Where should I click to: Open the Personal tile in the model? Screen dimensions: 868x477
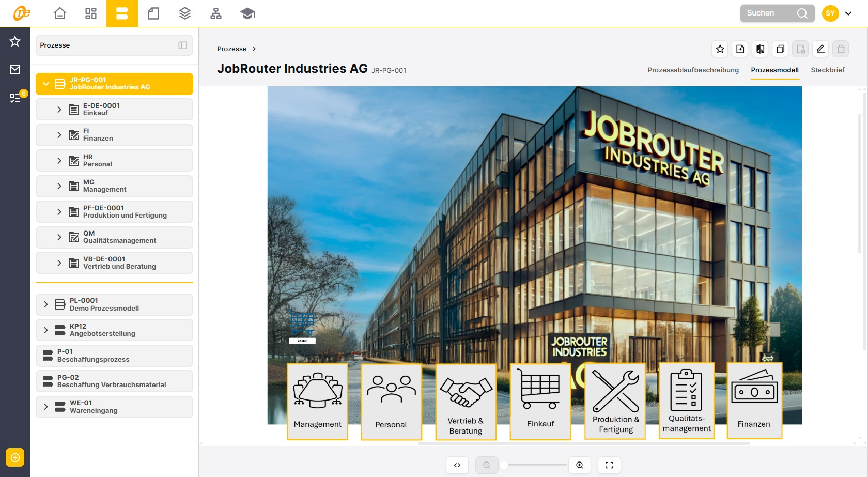tap(391, 402)
